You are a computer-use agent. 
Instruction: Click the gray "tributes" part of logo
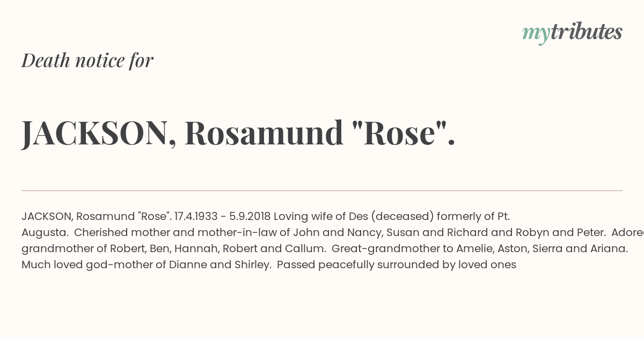pos(587,32)
